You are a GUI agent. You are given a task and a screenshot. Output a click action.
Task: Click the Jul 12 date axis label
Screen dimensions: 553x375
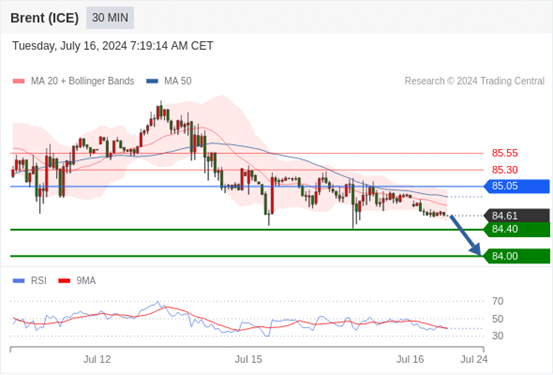tap(97, 359)
